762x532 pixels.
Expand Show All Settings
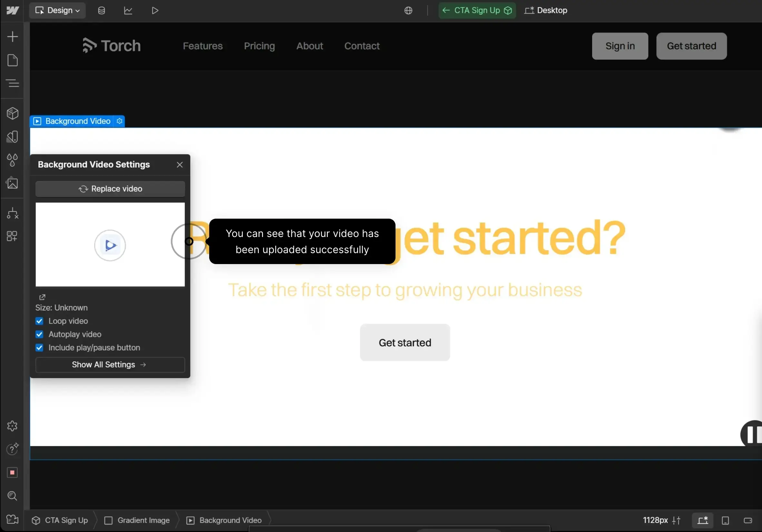[x=110, y=365]
